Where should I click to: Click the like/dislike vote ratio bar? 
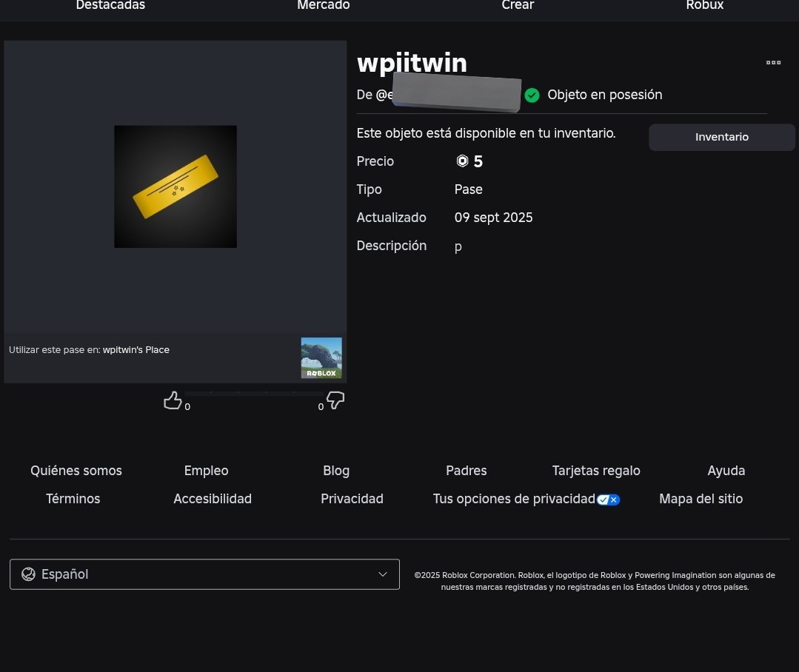click(x=254, y=393)
